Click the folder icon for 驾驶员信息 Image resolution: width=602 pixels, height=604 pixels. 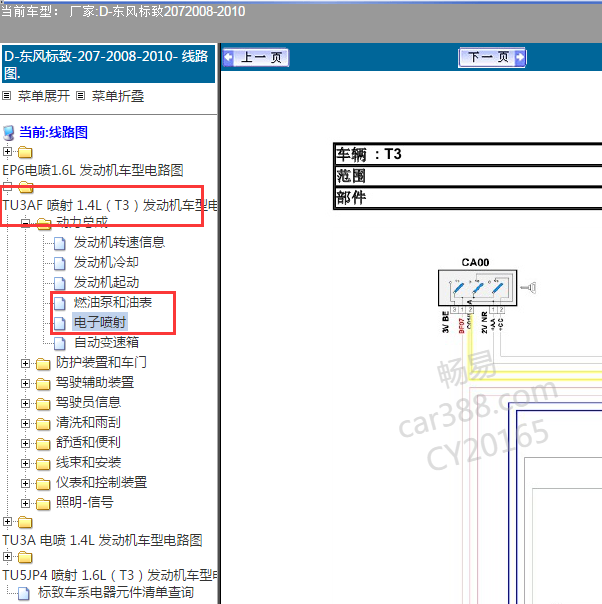43,404
